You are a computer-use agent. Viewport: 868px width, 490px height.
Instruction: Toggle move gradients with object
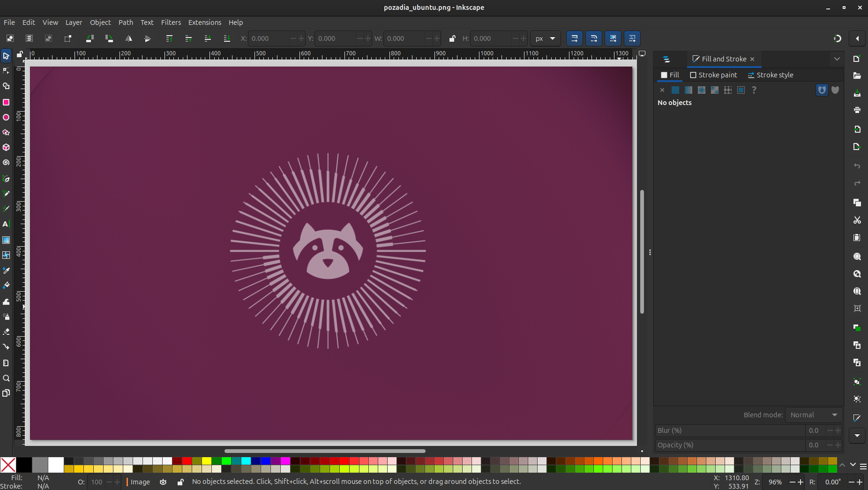[x=613, y=38]
